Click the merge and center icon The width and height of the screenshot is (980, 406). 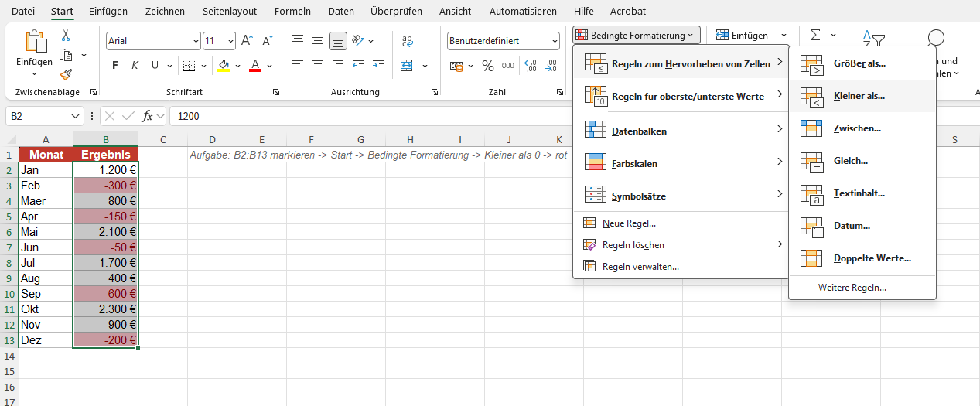point(408,66)
